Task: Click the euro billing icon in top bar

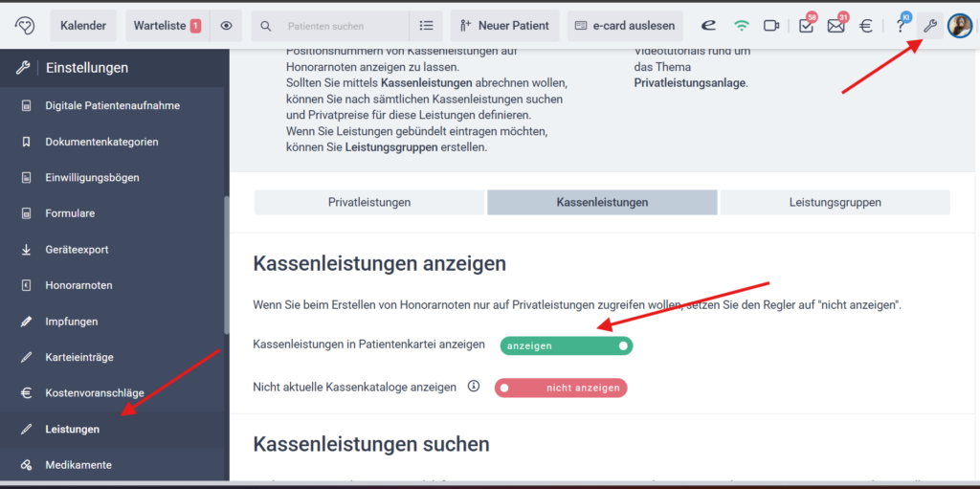Action: point(865,26)
